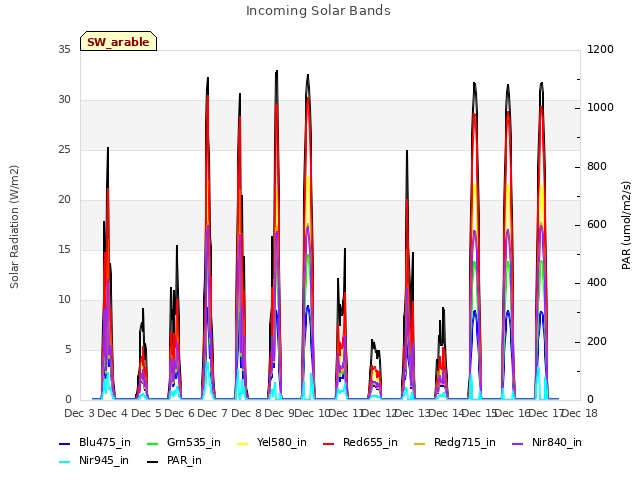Click the 1200 right y-axis tick label
This screenshot has width=640, height=480.
pyautogui.click(x=600, y=49)
